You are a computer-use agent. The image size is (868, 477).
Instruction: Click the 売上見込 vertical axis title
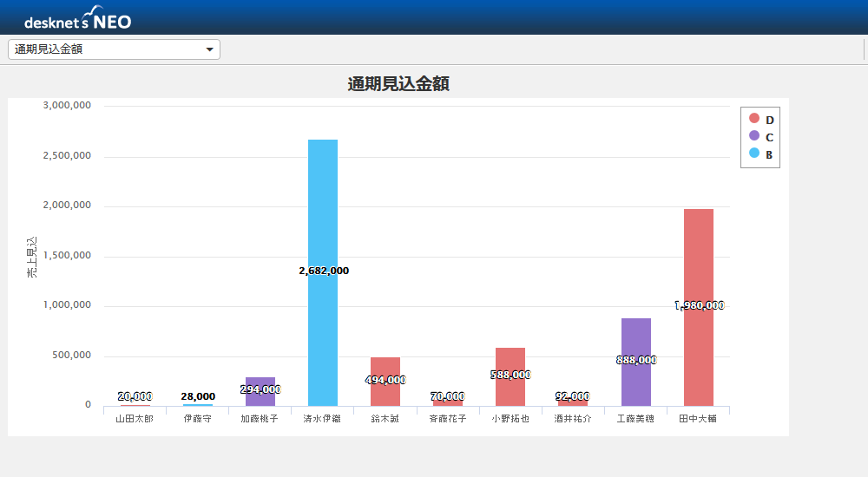32,257
